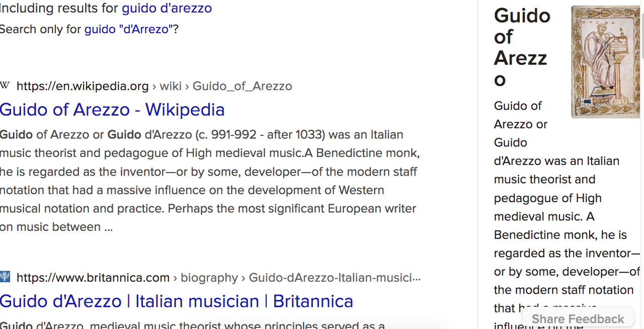This screenshot has height=329, width=644.
Task: Click the page vertical scrollbar
Action: tap(641, 164)
